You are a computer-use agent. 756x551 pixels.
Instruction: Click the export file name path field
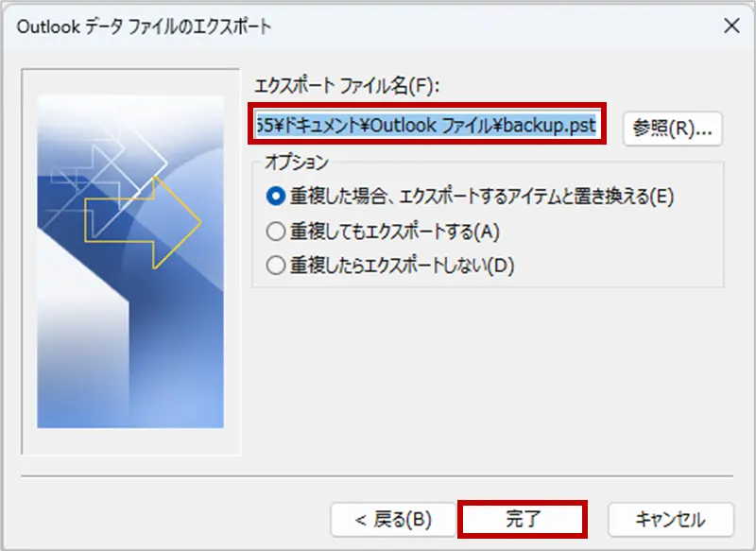click(x=427, y=127)
